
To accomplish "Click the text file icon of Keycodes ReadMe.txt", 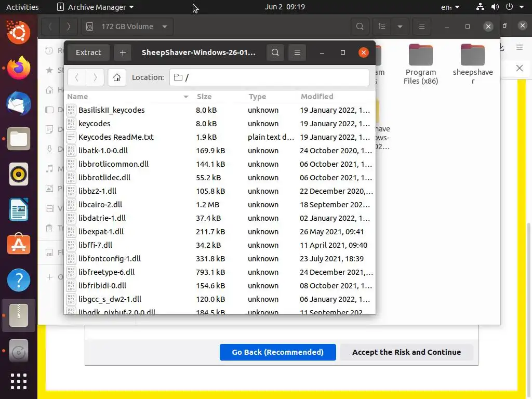I will (x=71, y=137).
